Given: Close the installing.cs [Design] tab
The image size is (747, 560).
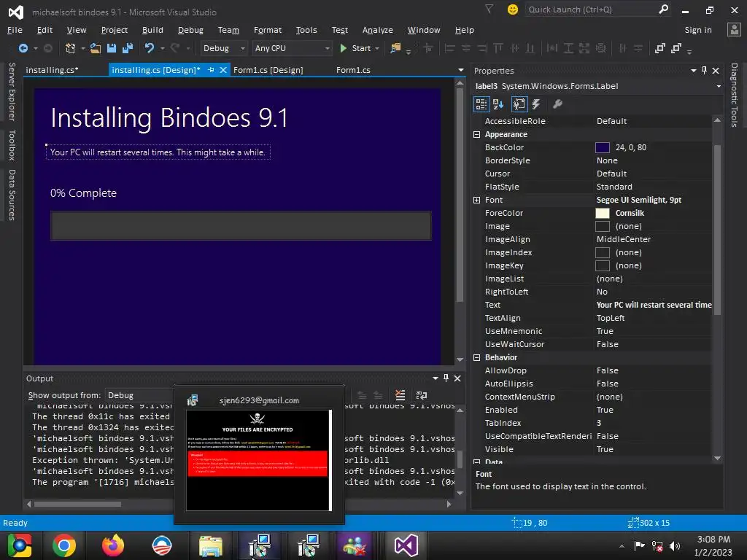Looking at the screenshot, I should coord(223,70).
